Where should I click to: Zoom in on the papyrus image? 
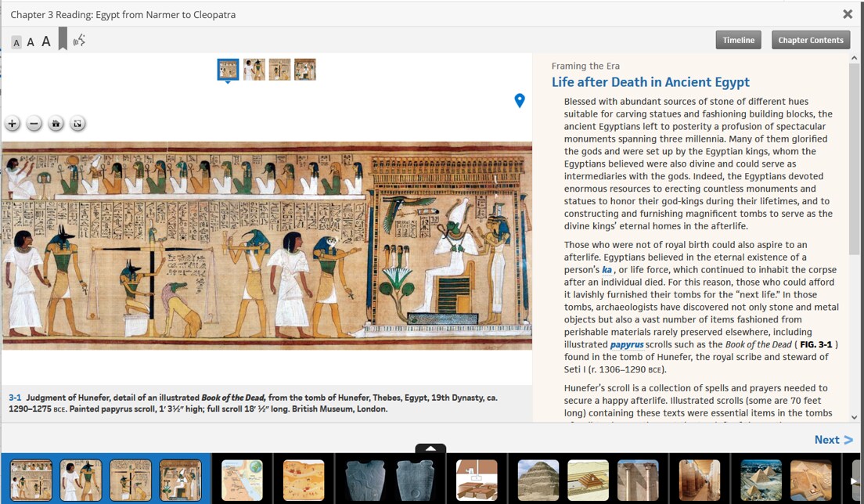13,124
